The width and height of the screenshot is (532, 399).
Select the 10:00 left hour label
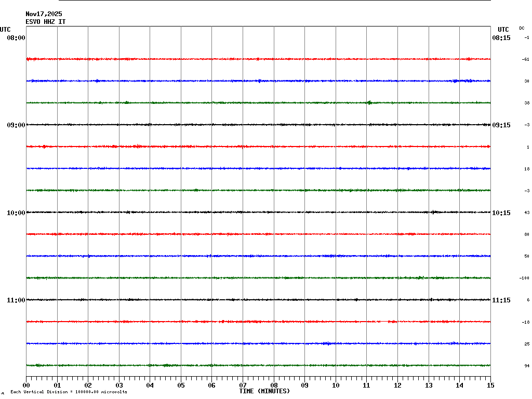coord(16,213)
